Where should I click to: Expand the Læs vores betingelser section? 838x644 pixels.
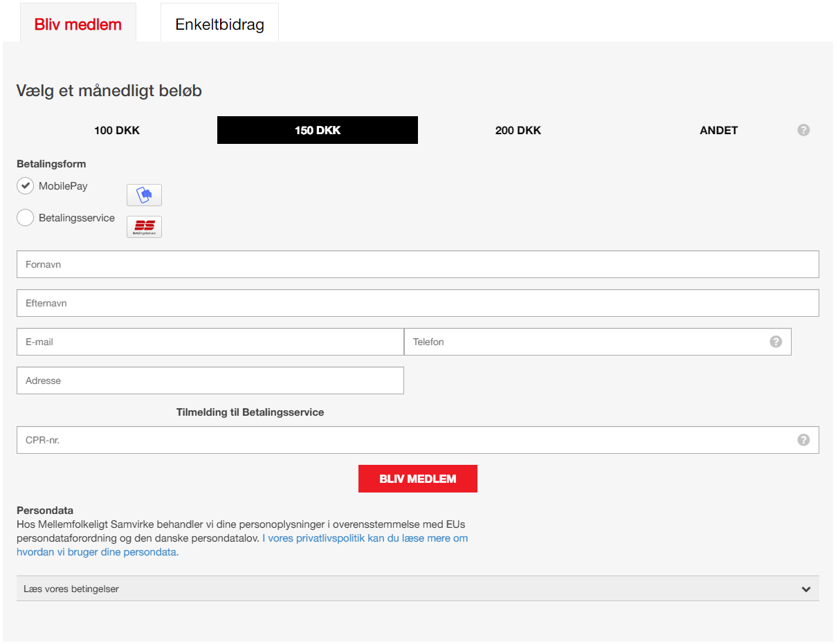pos(418,589)
